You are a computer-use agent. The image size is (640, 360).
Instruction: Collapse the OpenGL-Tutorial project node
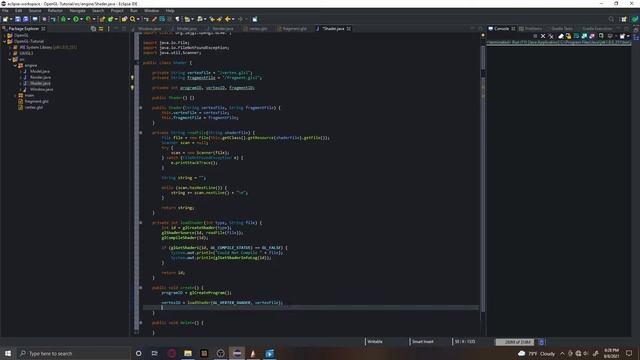[4, 41]
